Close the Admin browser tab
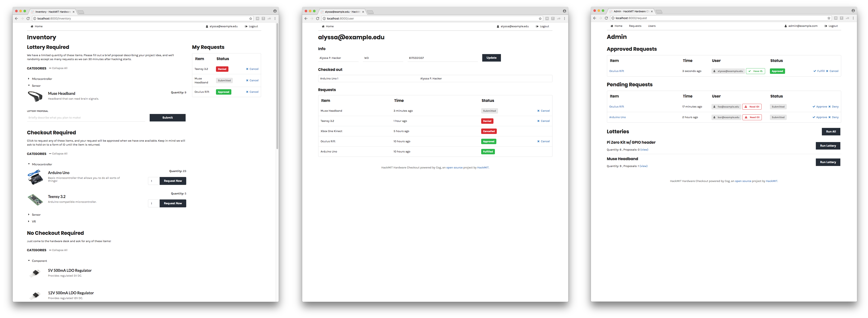The width and height of the screenshot is (868, 318). [652, 11]
